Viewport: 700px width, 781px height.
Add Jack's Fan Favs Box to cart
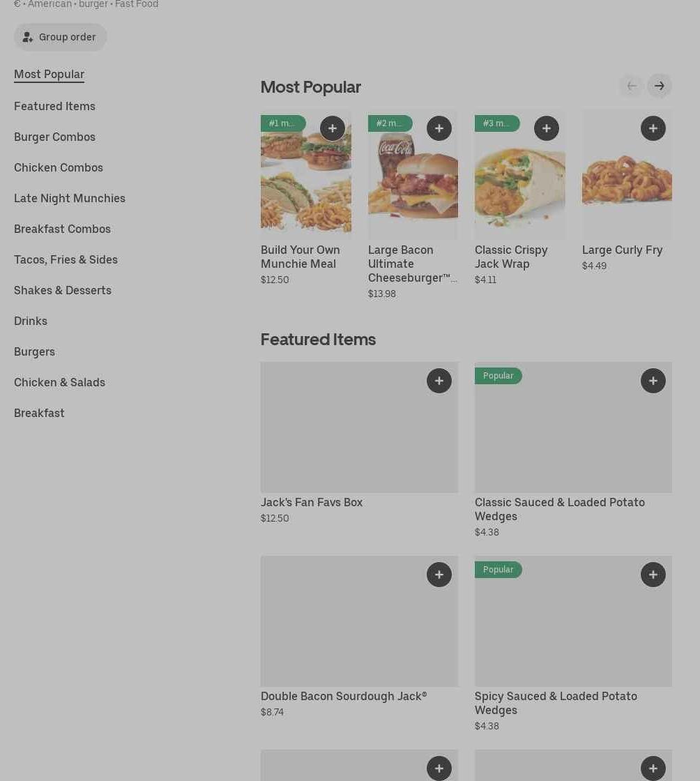coord(439,381)
